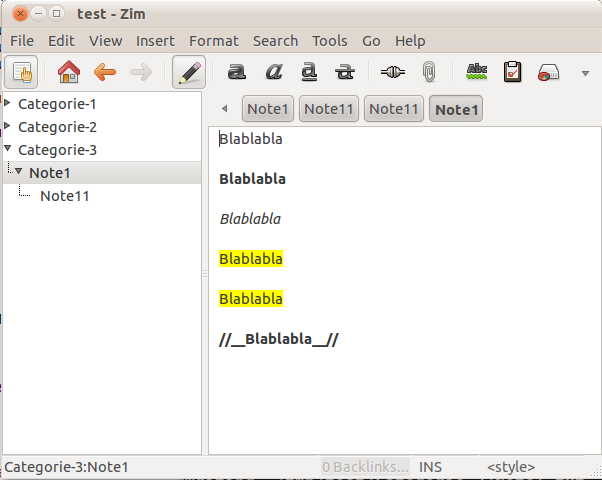Open the Tools menu

click(x=329, y=41)
